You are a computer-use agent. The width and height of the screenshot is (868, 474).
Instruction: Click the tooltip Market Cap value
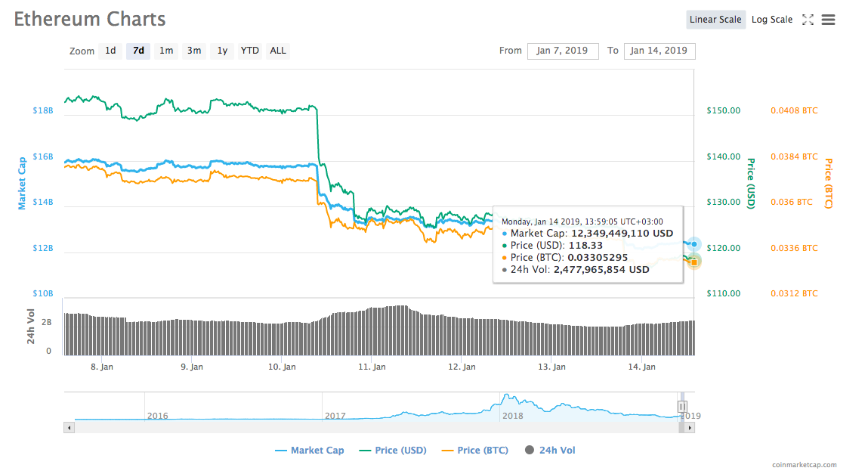point(622,234)
